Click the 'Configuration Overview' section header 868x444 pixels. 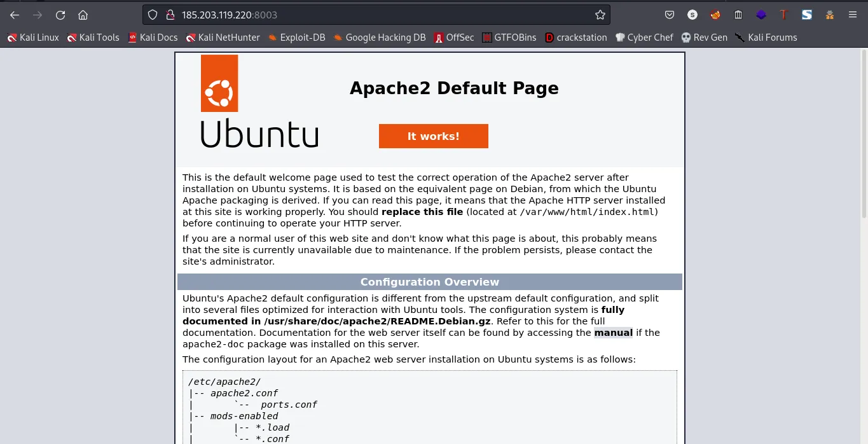point(430,282)
